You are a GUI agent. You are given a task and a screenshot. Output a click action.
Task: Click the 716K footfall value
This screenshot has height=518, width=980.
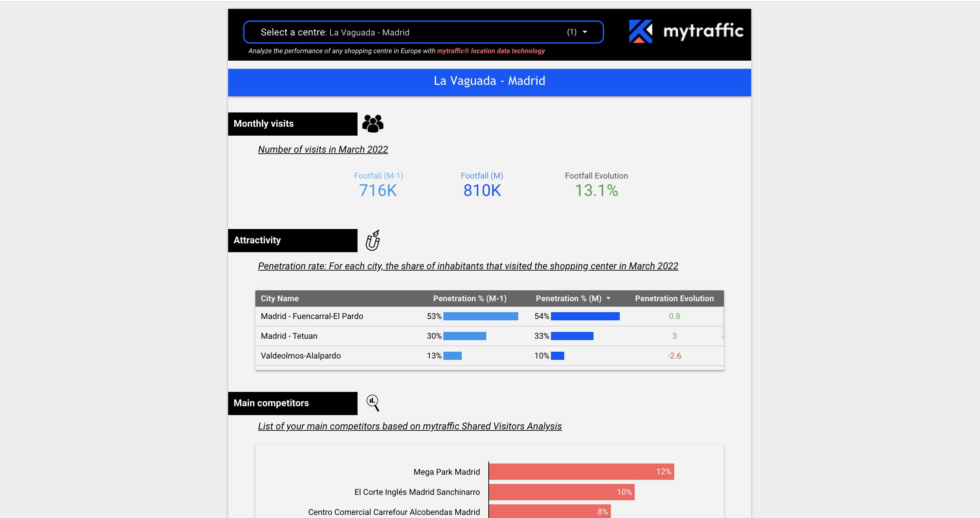[378, 190]
